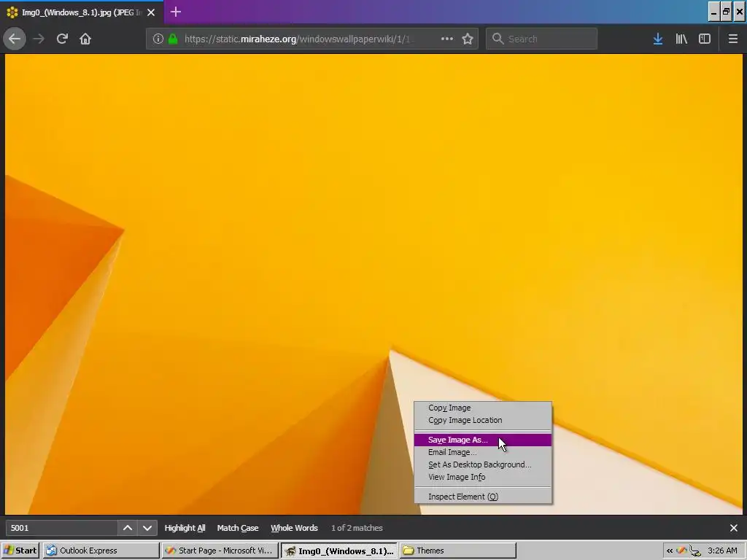Open the Windows Start menu

coord(20,551)
